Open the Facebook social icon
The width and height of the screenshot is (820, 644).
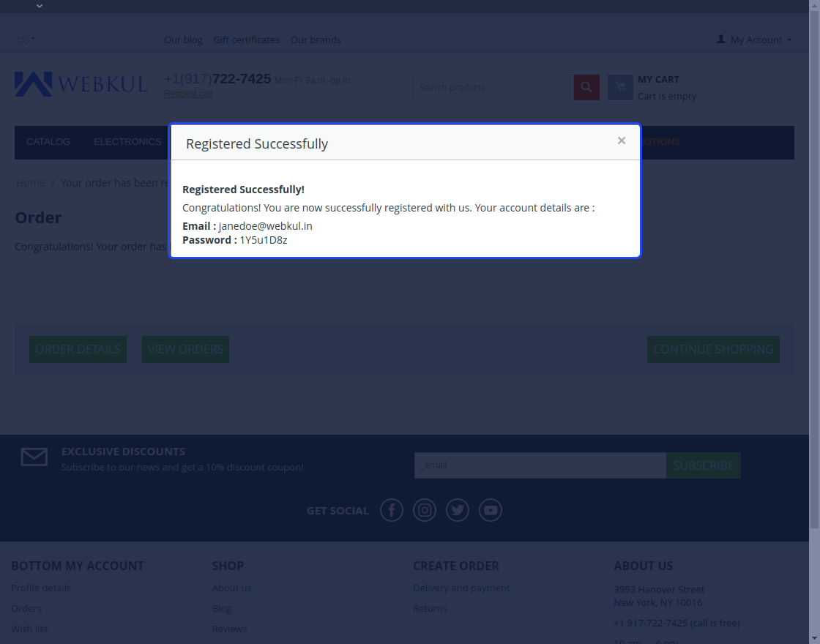[x=392, y=510]
